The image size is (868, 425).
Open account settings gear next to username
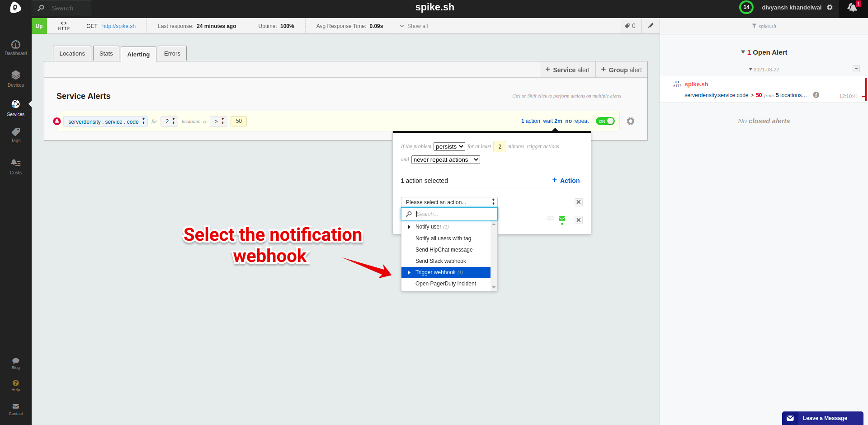click(x=830, y=8)
